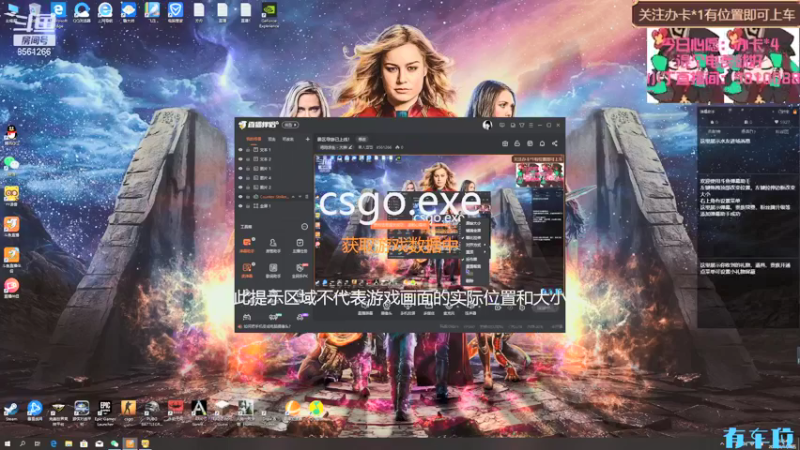Open the QQ浏览器 desktop shortcut

tap(82, 13)
